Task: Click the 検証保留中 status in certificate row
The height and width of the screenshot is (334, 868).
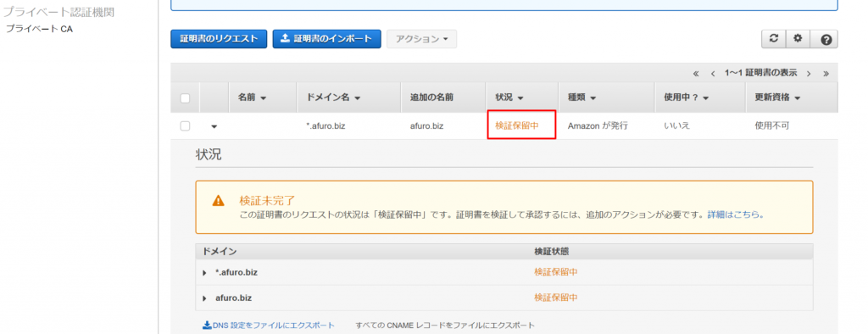Action: pyautogui.click(x=517, y=125)
